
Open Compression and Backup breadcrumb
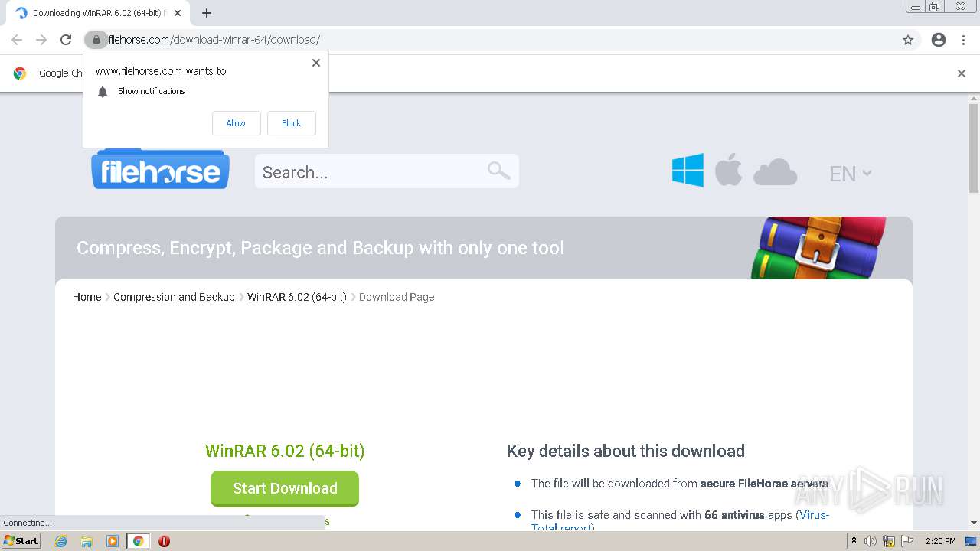tap(174, 297)
